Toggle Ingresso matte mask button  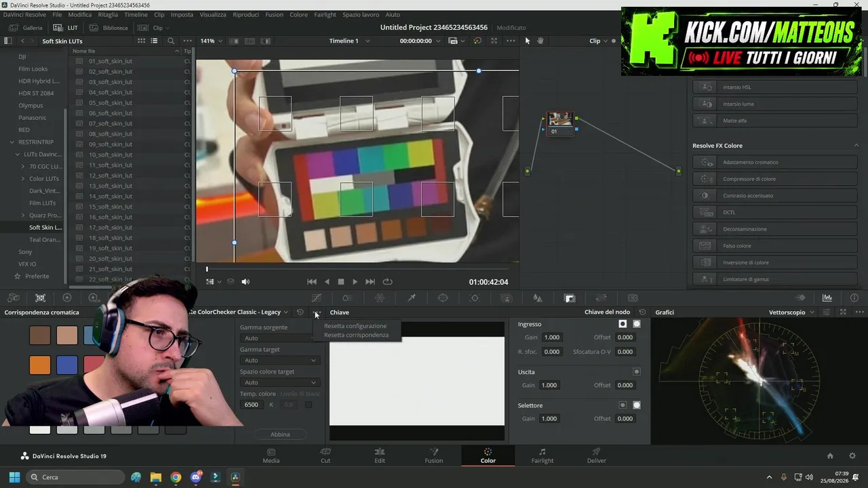[x=636, y=324]
